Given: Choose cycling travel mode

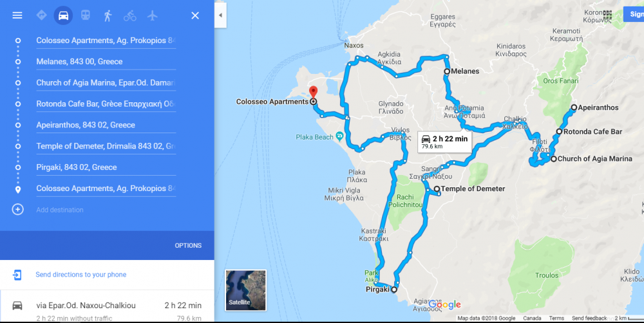Looking at the screenshot, I should 130,15.
